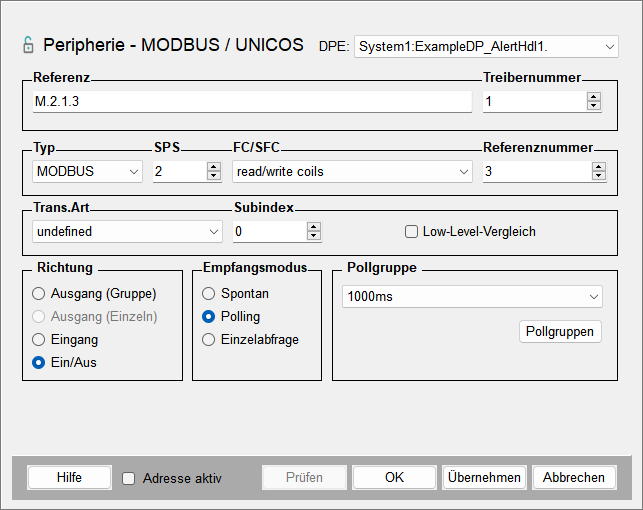Open Hilfe help button
Screen dimensions: 643x510
point(69,478)
